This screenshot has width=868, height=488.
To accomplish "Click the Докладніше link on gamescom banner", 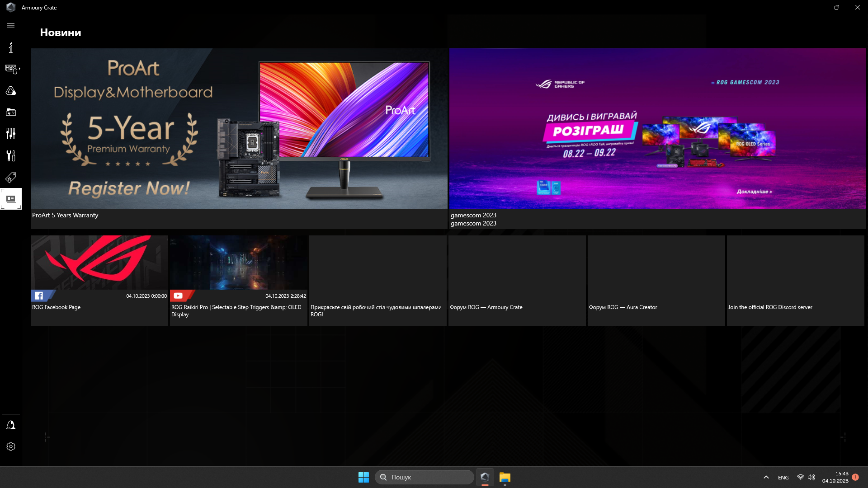I will point(754,192).
